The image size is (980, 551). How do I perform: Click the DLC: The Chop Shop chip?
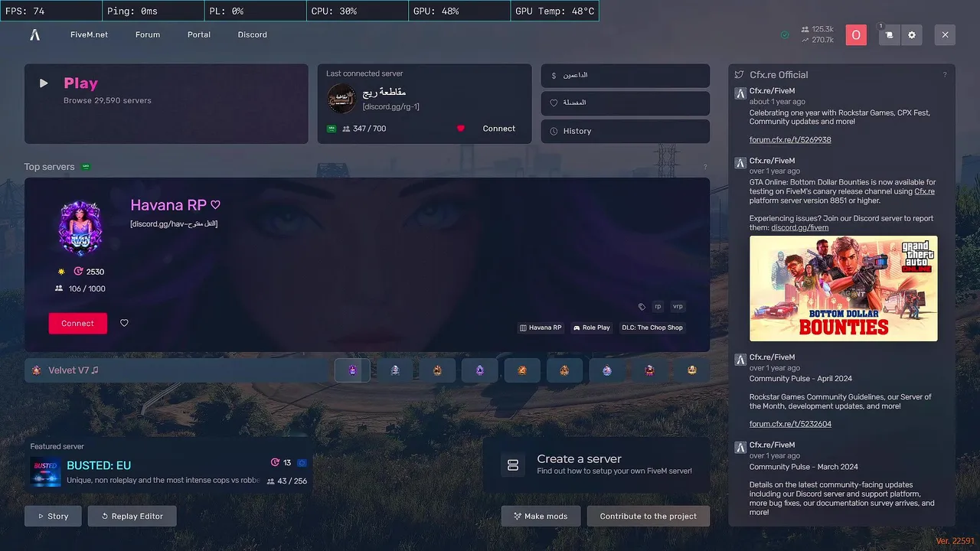[x=652, y=328]
